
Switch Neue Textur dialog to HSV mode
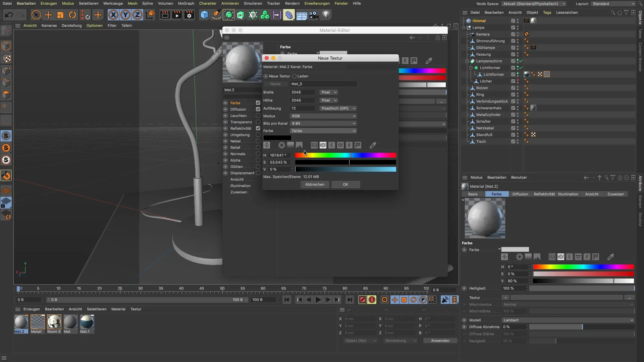(323, 145)
